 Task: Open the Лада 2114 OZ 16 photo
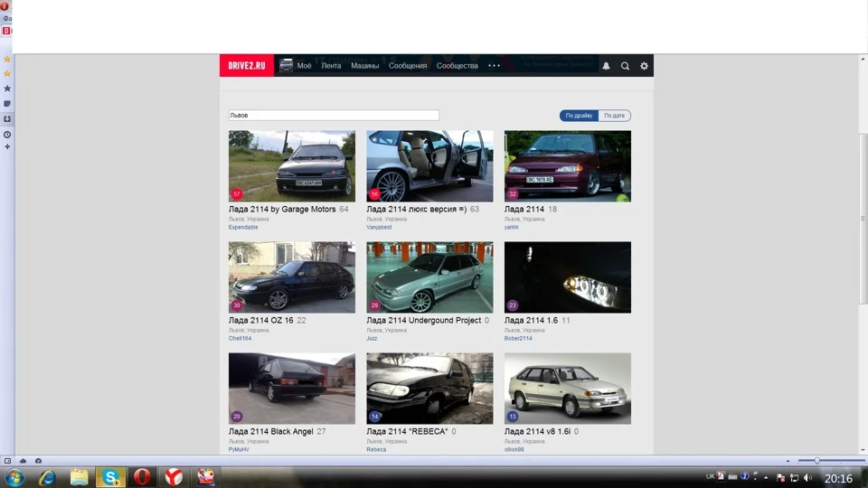(292, 277)
